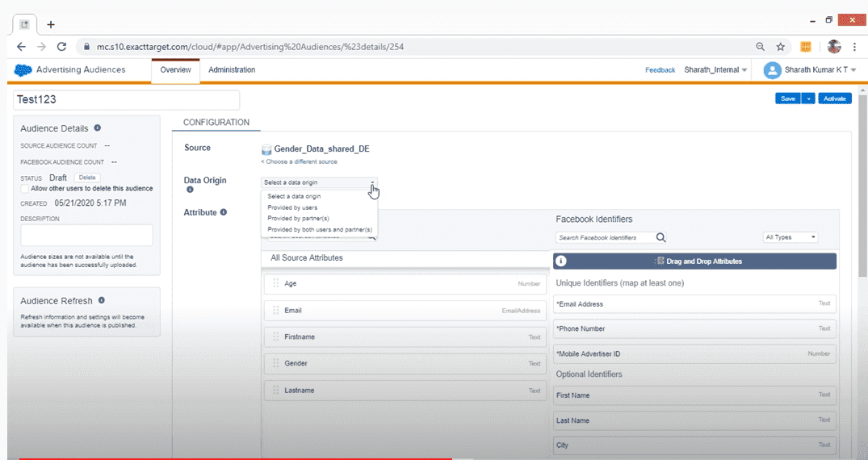Switch to the Administration tab
The height and width of the screenshot is (460, 868).
point(232,70)
